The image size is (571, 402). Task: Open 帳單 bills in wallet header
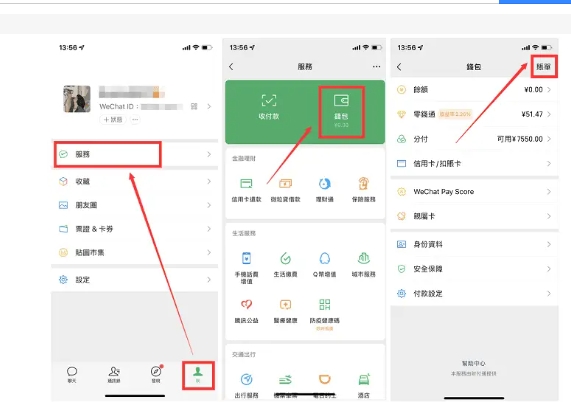click(x=543, y=66)
